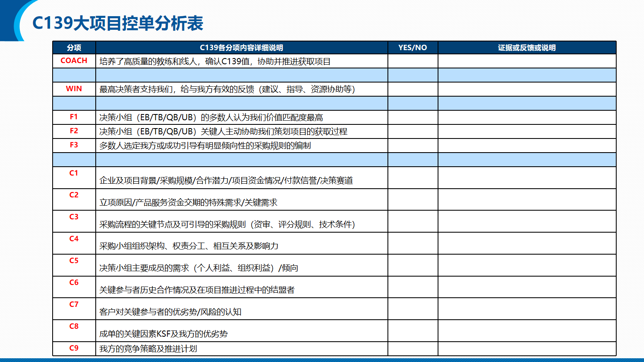This screenshot has width=644, height=362.
Task: Click the COACH row label
Action: point(74,61)
